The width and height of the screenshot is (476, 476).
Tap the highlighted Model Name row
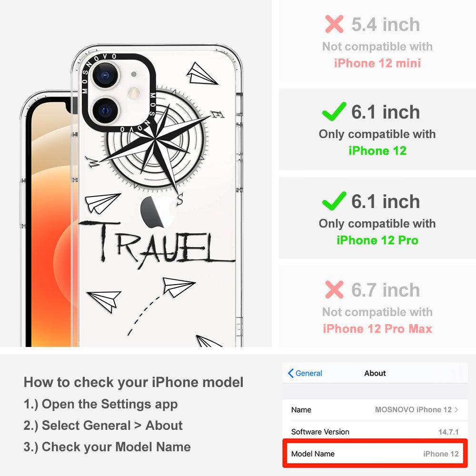pos(375,454)
